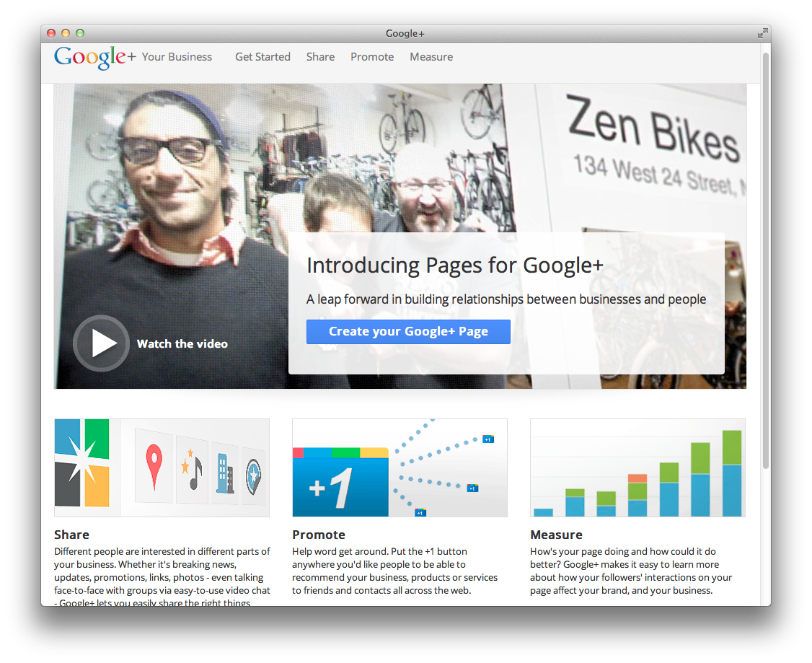This screenshot has height=663, width=812.
Task: Click the 'A leap forward in building relationships' tagline
Action: click(x=506, y=299)
